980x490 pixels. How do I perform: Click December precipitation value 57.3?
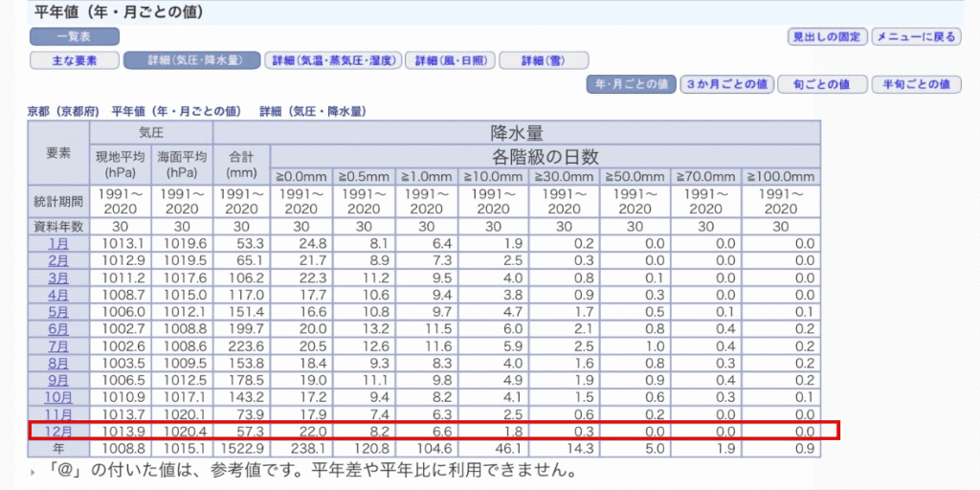[x=252, y=431]
